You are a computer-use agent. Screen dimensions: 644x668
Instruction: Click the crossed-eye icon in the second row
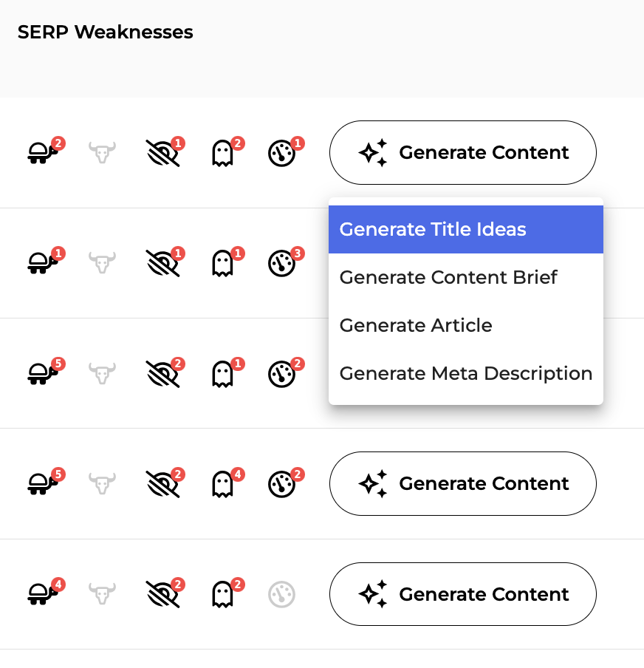pyautogui.click(x=162, y=263)
